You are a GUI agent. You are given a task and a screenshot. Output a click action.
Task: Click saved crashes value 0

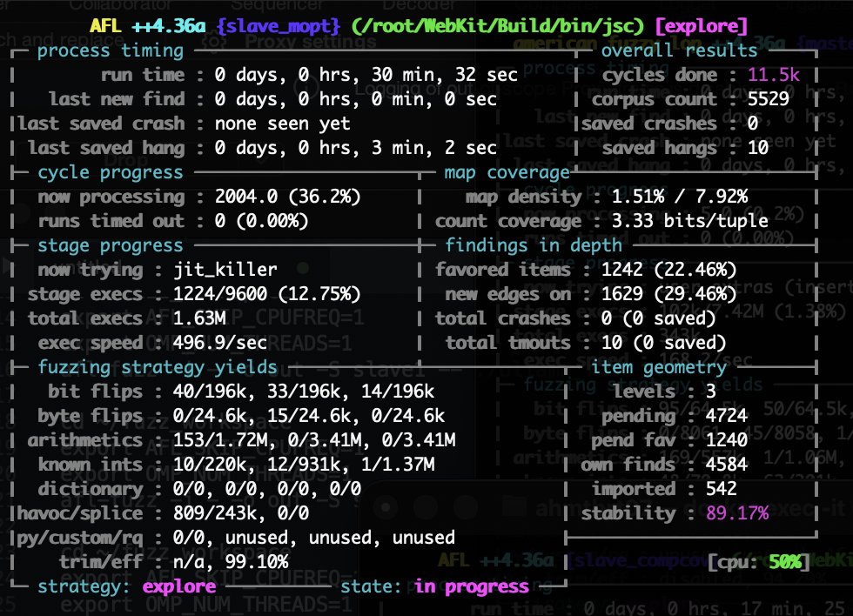752,124
